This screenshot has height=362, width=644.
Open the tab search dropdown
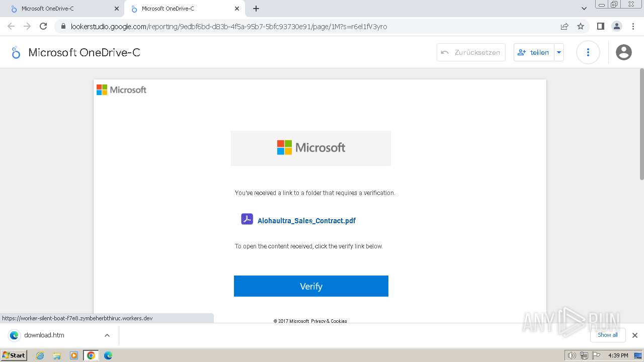tap(584, 9)
